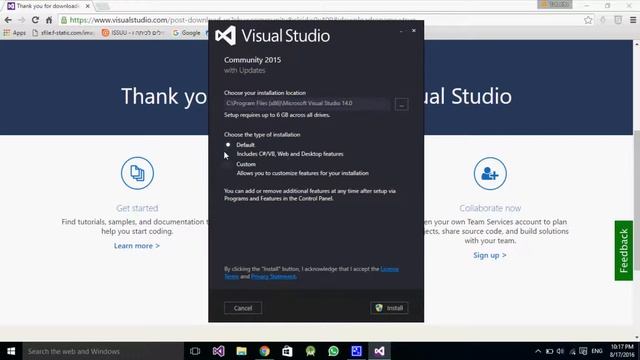Image resolution: width=640 pixels, height=360 pixels.
Task: Open the browse button beside installation location
Action: (x=402, y=104)
